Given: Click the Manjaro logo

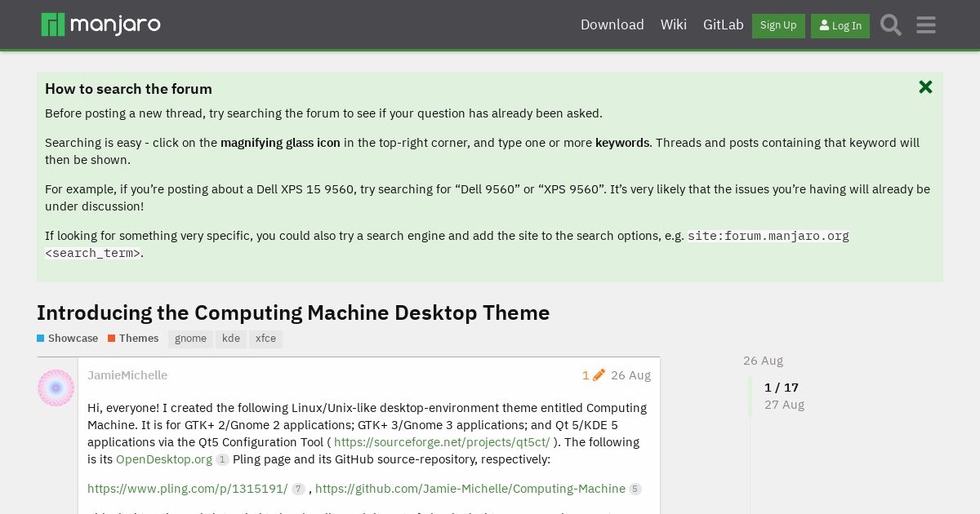Looking at the screenshot, I should [x=101, y=24].
